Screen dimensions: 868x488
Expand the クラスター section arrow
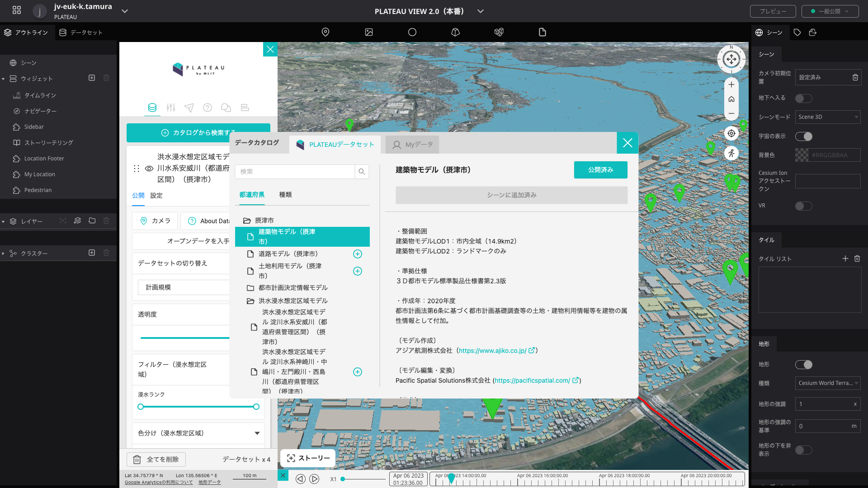(4, 253)
